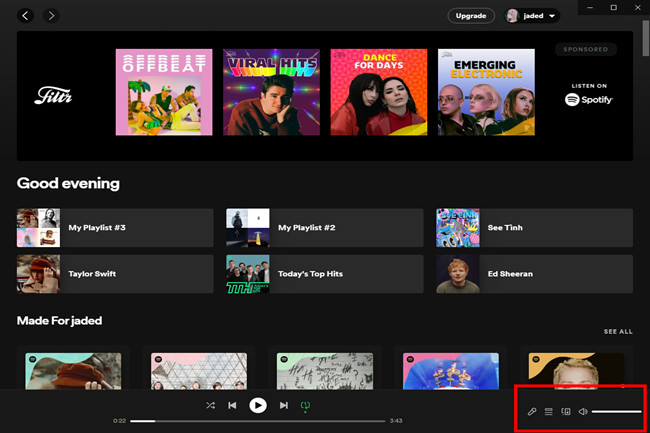Click the vertical scrollbar thumb

coord(646,38)
